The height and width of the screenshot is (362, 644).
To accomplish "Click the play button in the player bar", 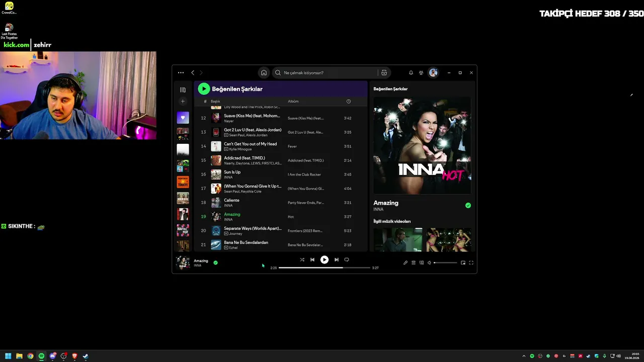I will click(325, 260).
